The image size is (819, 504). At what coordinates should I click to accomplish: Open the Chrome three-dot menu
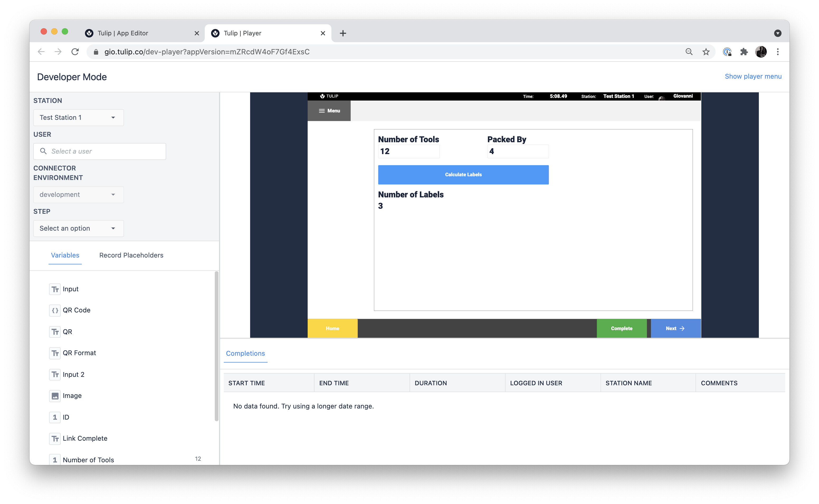[x=778, y=52]
